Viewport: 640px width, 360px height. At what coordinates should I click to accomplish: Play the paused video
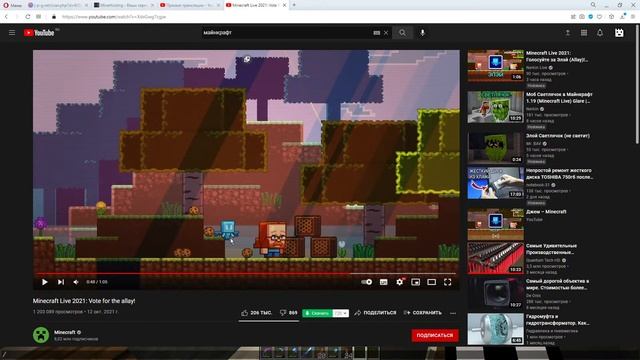point(44,282)
